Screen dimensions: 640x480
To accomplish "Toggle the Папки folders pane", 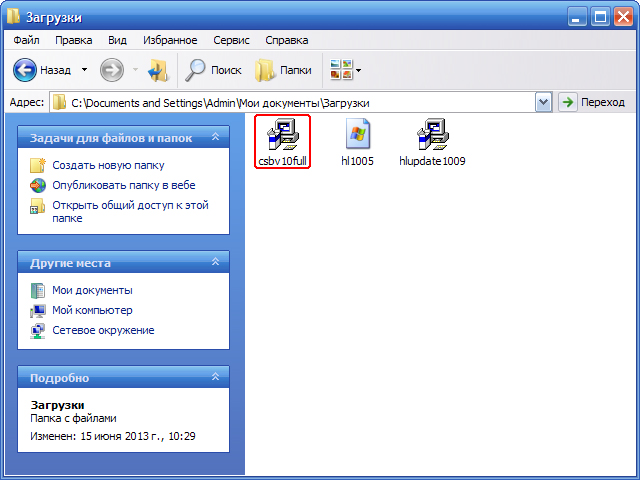I will (283, 70).
